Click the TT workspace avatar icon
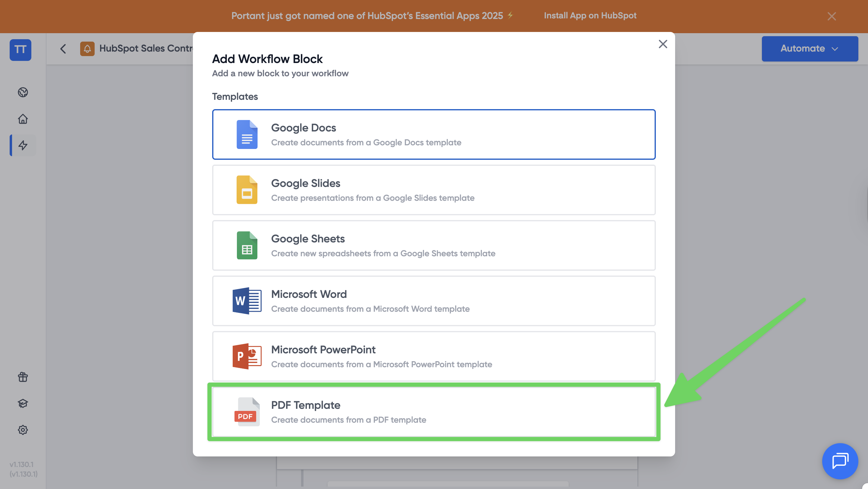The width and height of the screenshot is (868, 489). 20,50
